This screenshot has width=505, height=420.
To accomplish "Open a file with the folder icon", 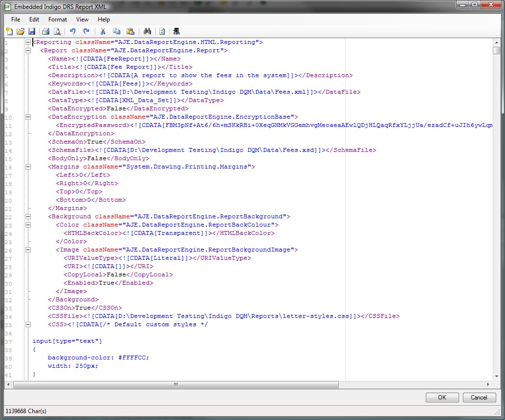I will 21,32.
